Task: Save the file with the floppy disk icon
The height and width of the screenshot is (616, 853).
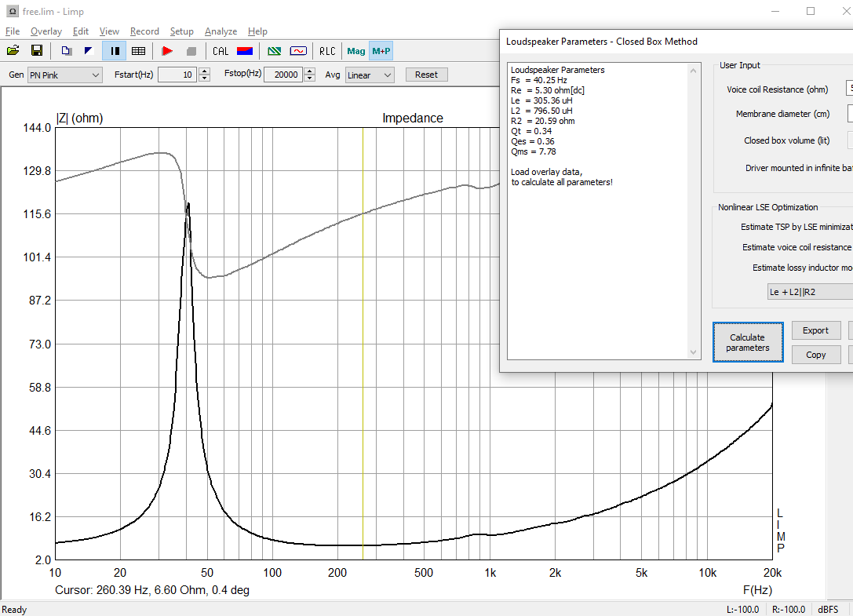Action: (37, 51)
